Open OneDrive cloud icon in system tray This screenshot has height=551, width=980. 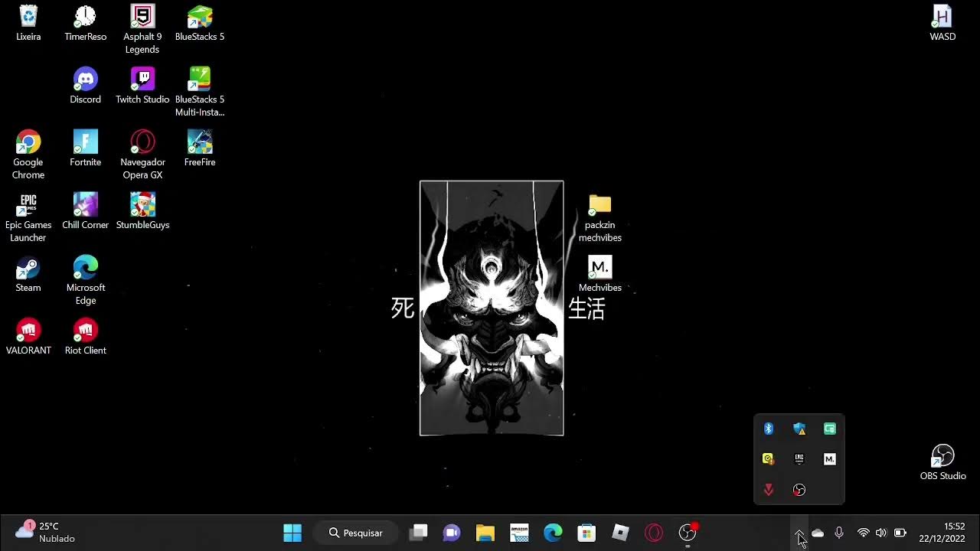(x=818, y=533)
